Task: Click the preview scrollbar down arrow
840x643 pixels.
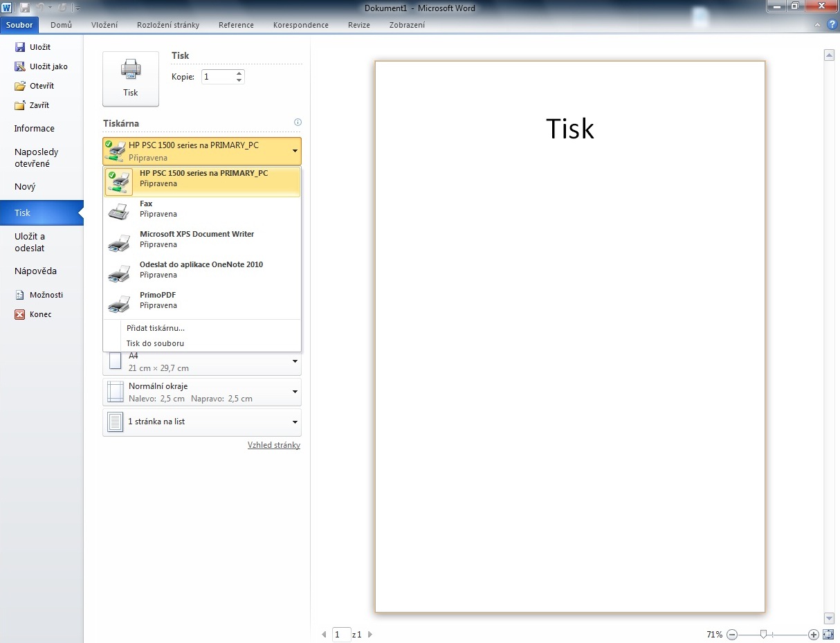Action: click(x=830, y=618)
